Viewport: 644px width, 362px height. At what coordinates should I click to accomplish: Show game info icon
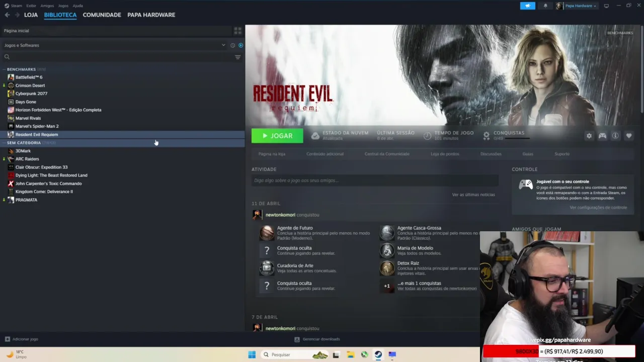[x=615, y=136]
